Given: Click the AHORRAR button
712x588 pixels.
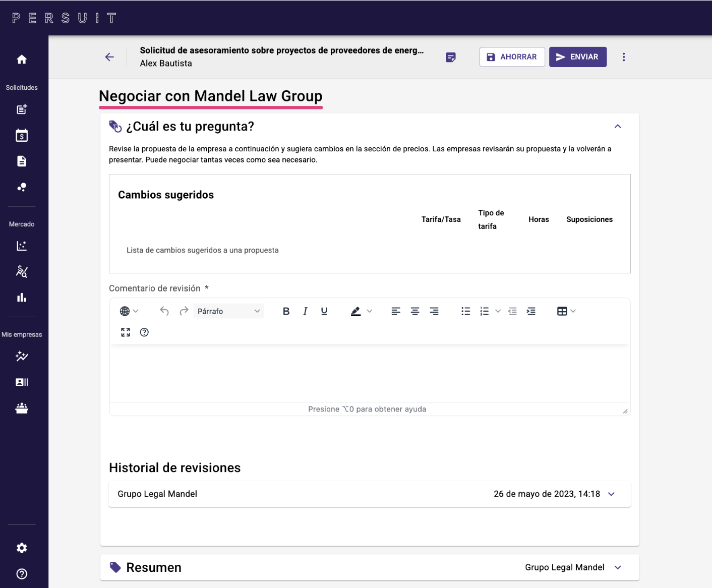Looking at the screenshot, I should 512,57.
